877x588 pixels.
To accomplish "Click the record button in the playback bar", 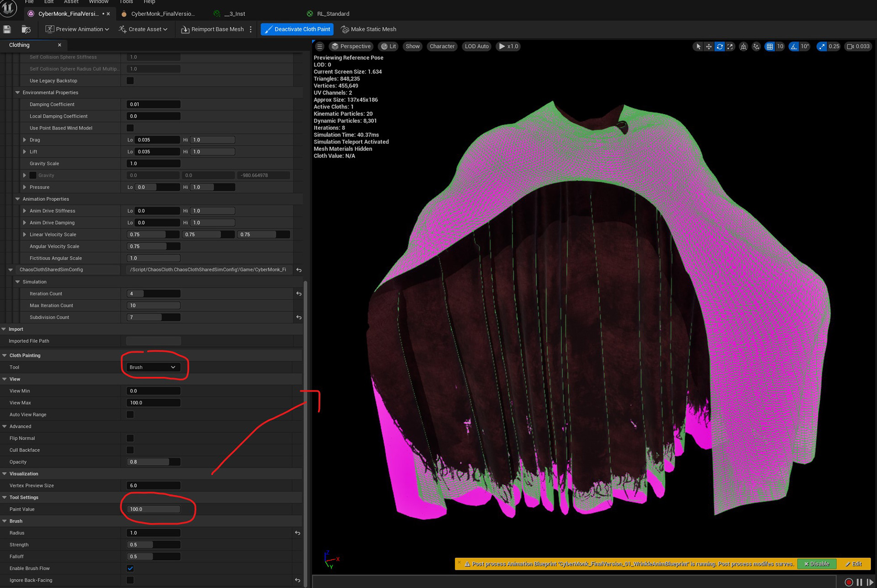I will (x=849, y=582).
